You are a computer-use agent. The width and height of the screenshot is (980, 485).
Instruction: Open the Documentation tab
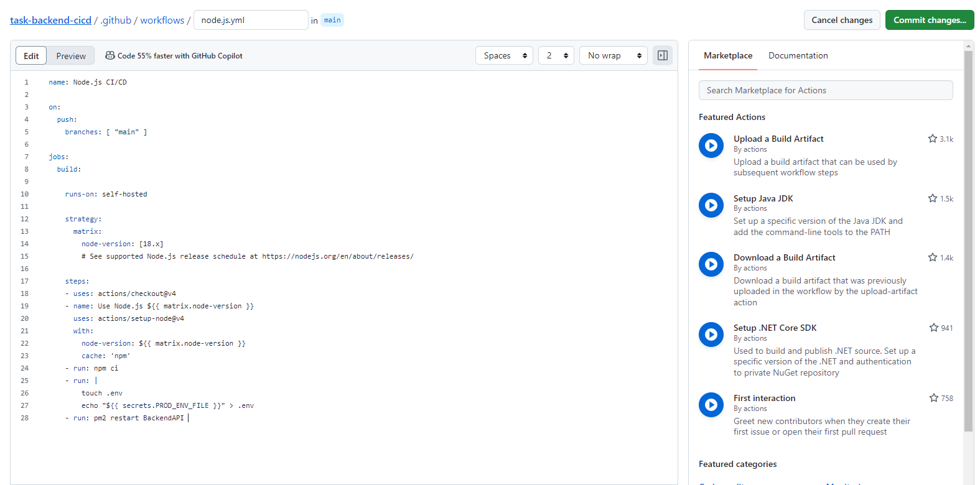click(x=798, y=55)
